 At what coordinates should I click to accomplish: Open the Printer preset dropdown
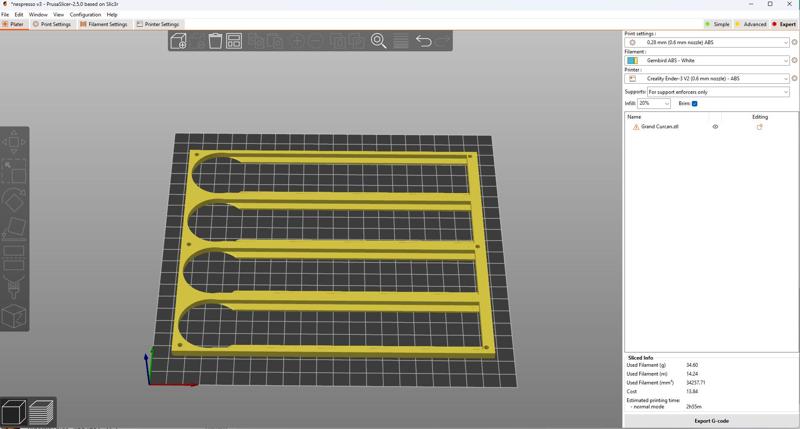(x=707, y=79)
